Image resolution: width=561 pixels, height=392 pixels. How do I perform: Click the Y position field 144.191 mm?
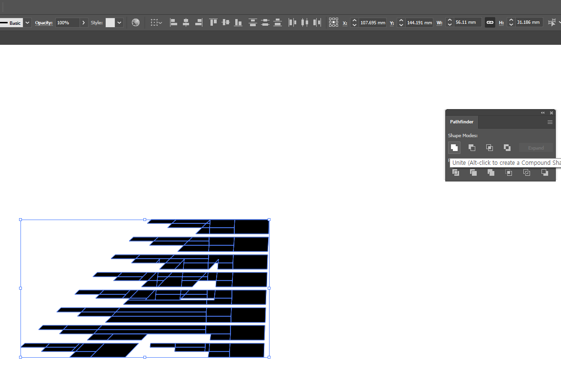[419, 22]
